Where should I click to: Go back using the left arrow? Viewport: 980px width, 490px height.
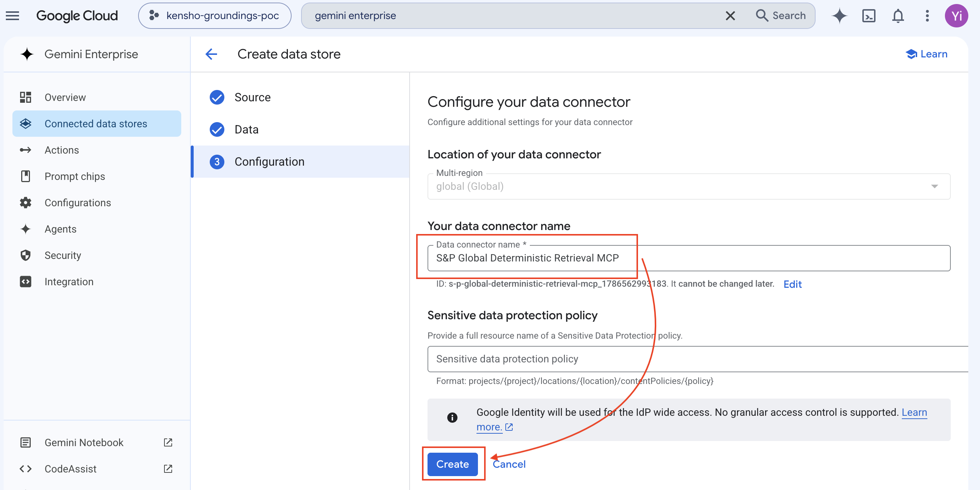click(211, 54)
